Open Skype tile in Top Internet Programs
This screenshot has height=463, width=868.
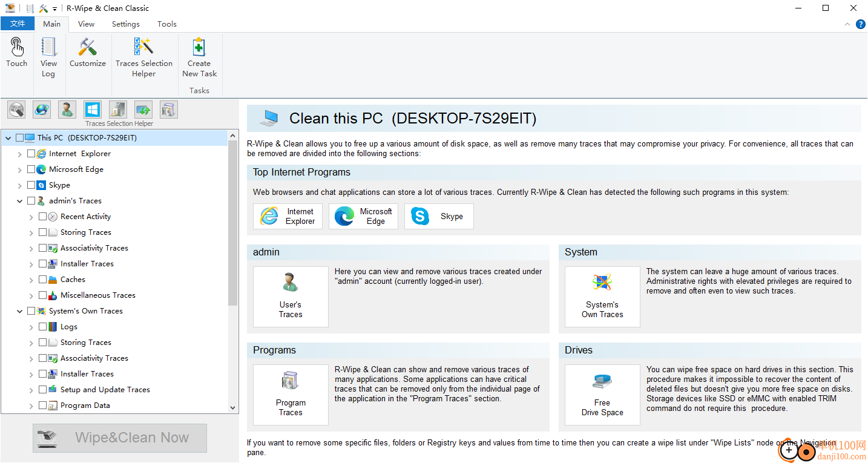(439, 216)
